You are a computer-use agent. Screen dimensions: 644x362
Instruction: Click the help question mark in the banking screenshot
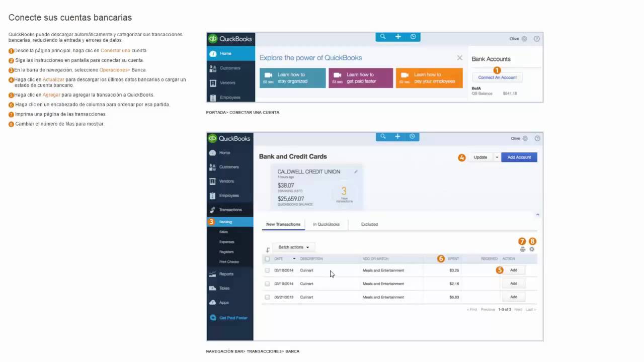tap(537, 138)
